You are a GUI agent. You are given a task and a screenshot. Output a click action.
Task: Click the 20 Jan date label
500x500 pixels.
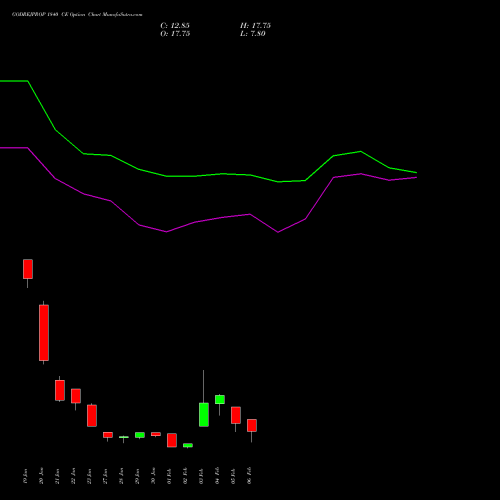click(42, 476)
